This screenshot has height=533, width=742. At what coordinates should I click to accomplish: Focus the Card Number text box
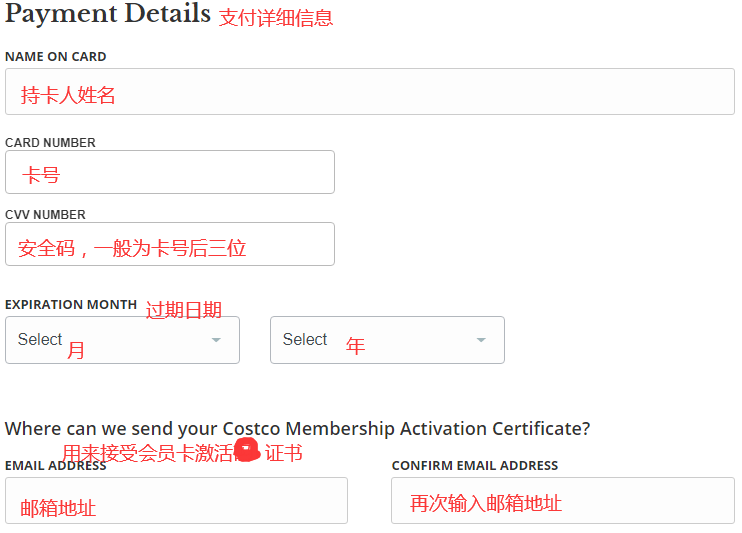coord(169,172)
